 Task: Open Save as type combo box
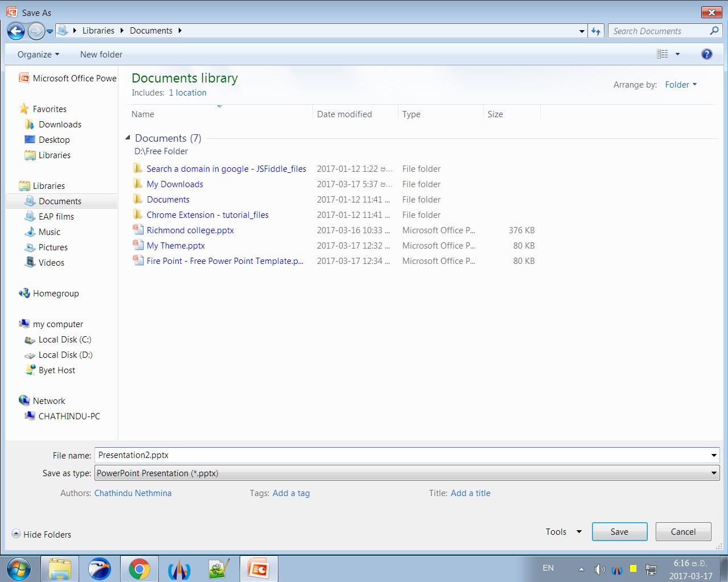pyautogui.click(x=407, y=473)
